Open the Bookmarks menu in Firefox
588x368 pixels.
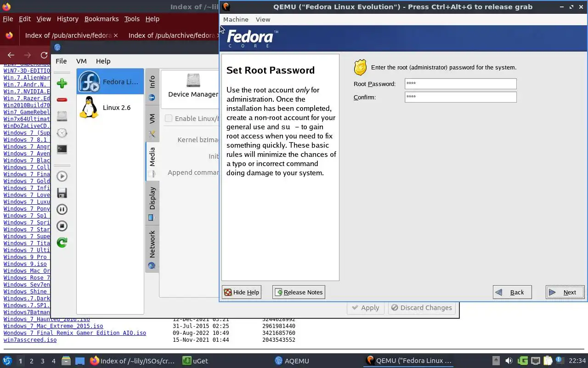tap(102, 19)
